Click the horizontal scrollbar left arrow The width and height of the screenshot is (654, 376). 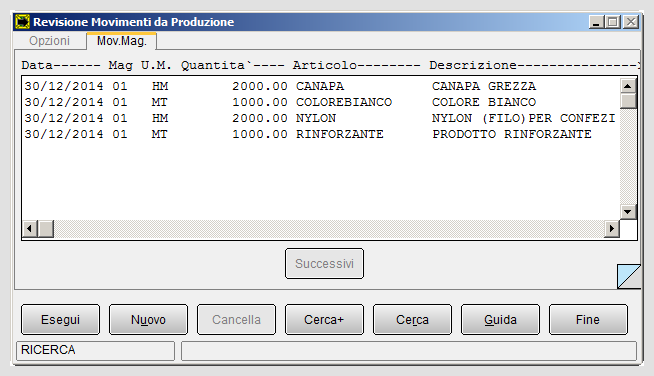(30, 229)
